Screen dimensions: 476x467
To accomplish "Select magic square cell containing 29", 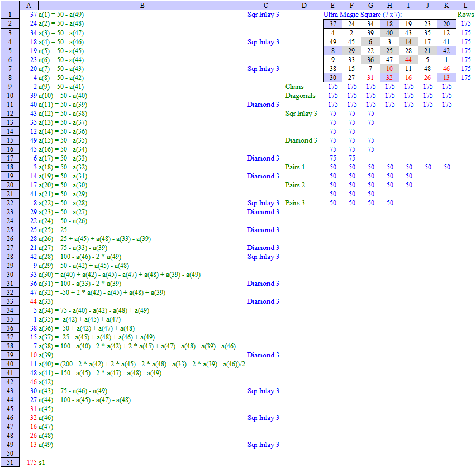I will click(x=351, y=51).
